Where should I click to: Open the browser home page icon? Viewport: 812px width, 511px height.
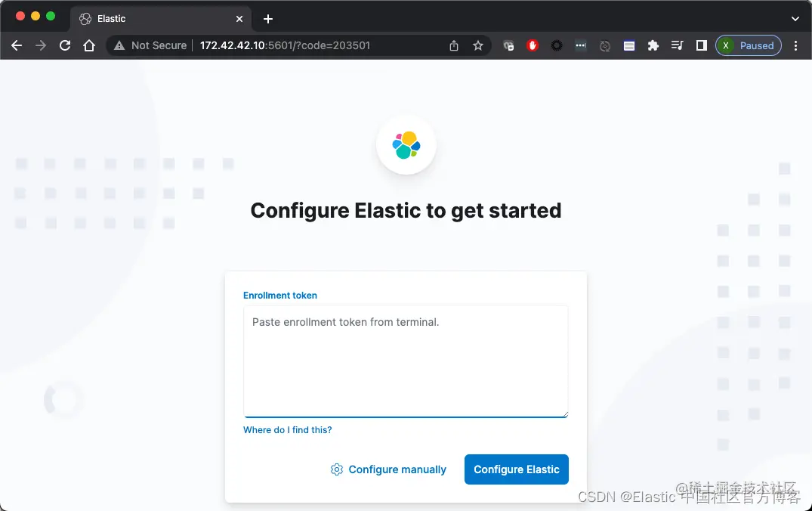[89, 45]
